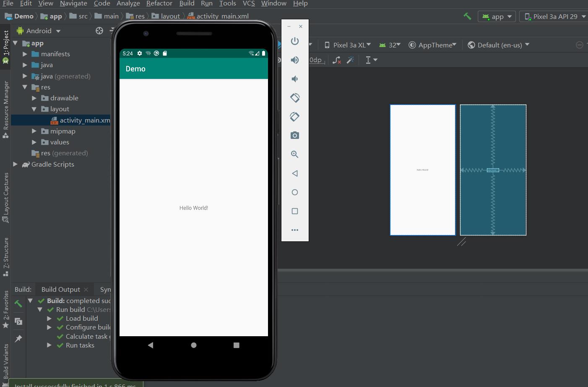Expand the values folder
The width and height of the screenshot is (588, 387).
pyautogui.click(x=34, y=142)
